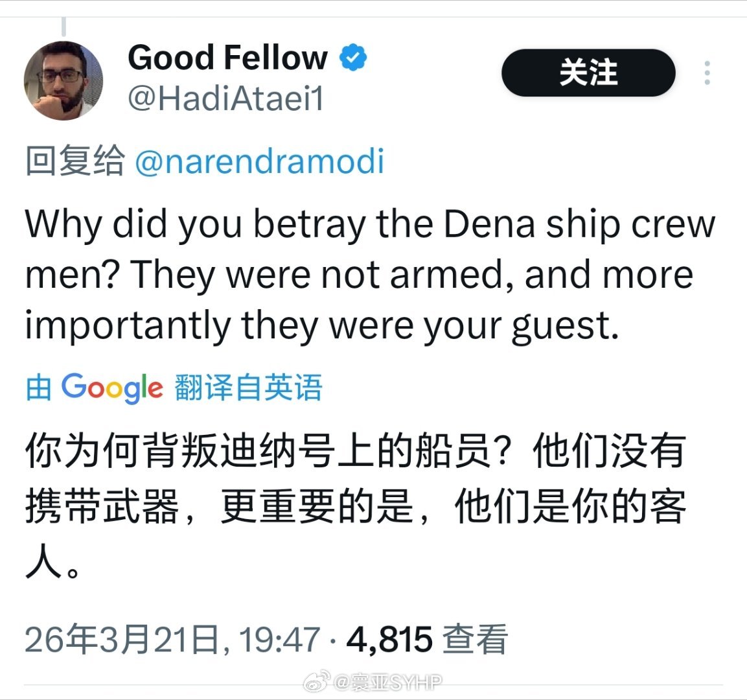Open the Good Fellow display name
This screenshot has height=700, width=747.
coord(227,58)
